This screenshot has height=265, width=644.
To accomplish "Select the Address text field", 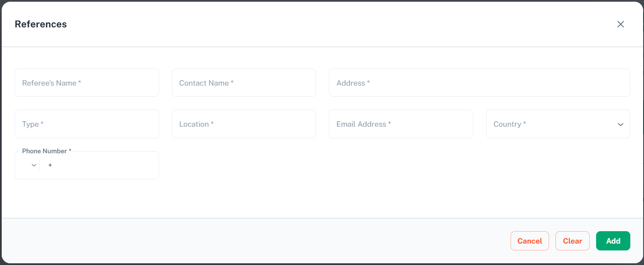I will click(x=479, y=83).
